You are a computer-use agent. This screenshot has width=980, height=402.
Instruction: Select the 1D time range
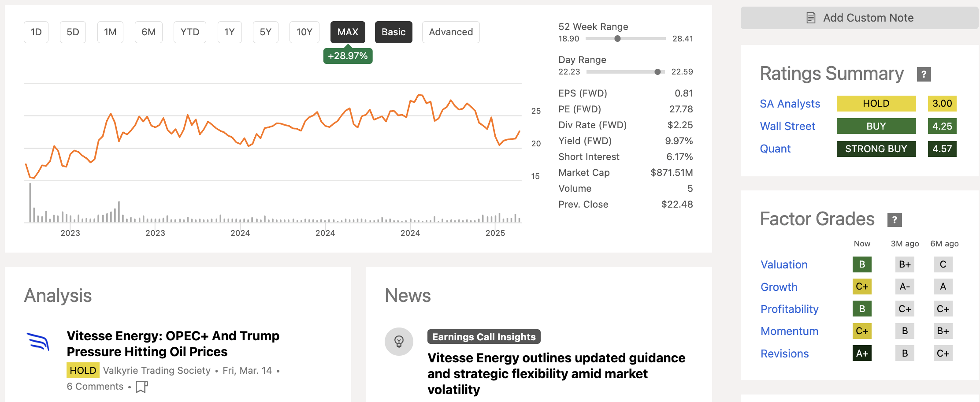36,32
